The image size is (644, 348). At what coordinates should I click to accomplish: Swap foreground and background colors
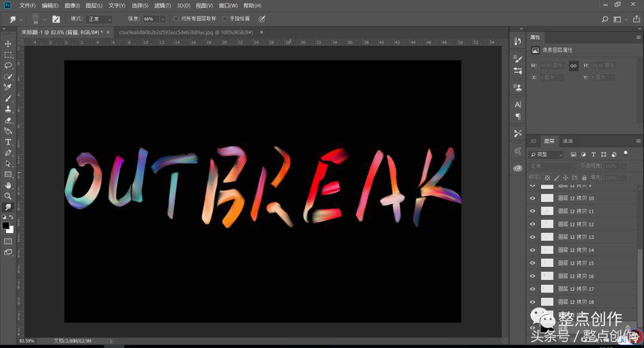click(x=11, y=217)
